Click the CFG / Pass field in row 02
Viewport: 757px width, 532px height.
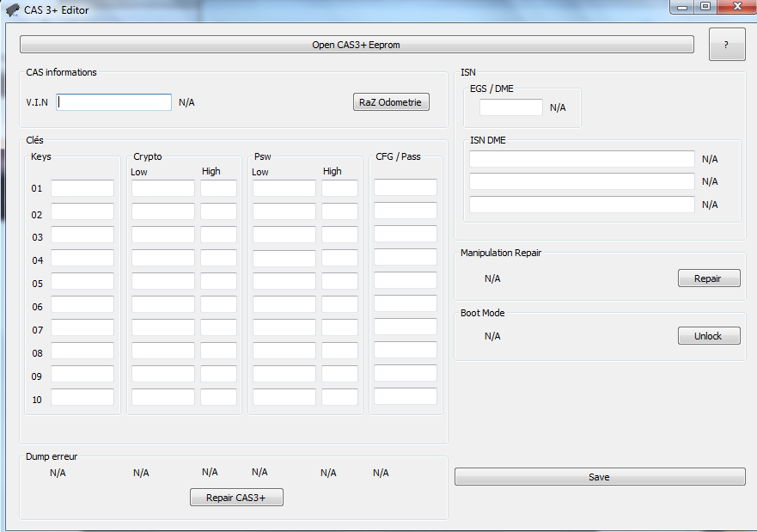coord(405,211)
